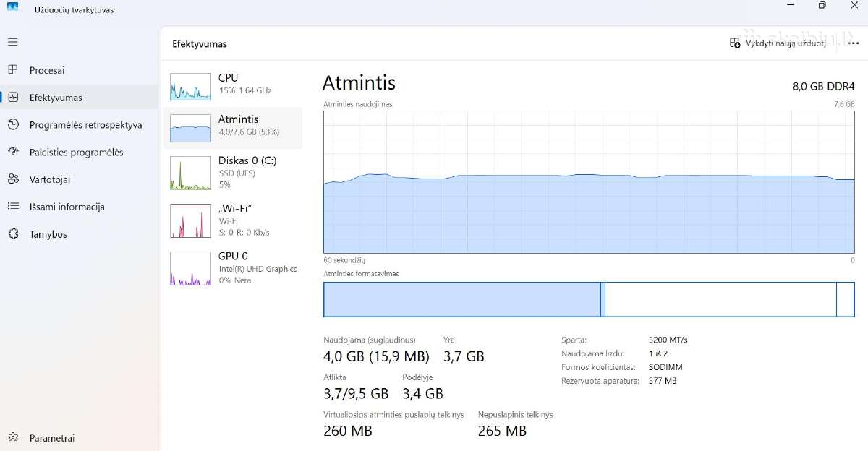
Task: Click the Efektyvumas page header text
Action: coord(200,44)
